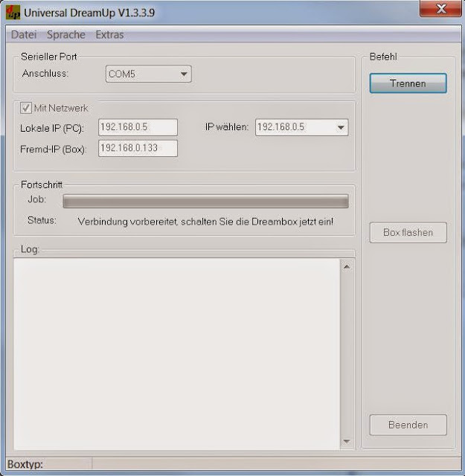Open the Datei menu
This screenshot has width=465, height=476.
pos(24,35)
